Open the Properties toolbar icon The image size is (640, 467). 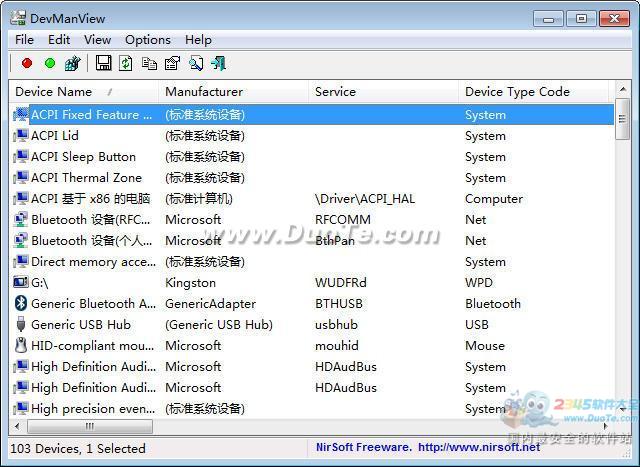[x=172, y=63]
